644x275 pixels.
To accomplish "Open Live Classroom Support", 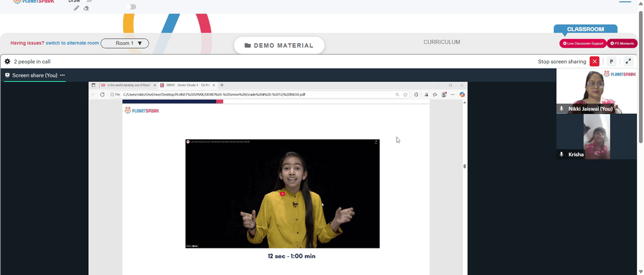I will pos(583,43).
